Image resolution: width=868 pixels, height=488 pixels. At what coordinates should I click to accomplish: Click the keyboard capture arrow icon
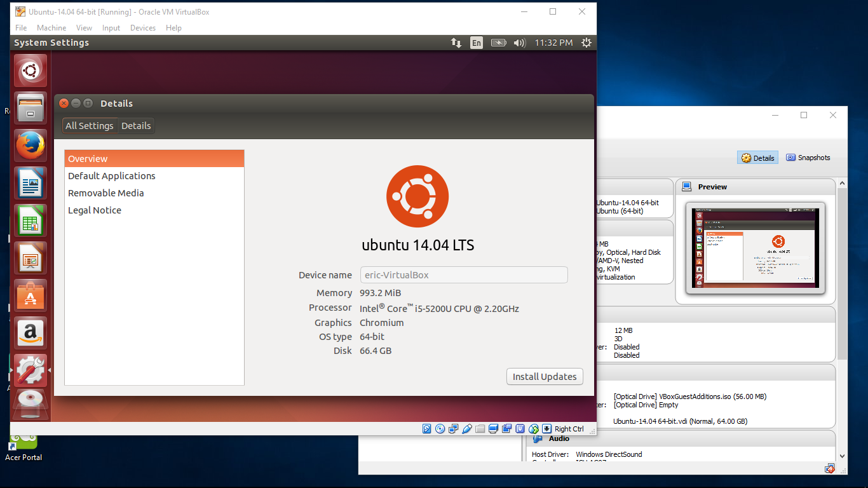click(x=546, y=429)
